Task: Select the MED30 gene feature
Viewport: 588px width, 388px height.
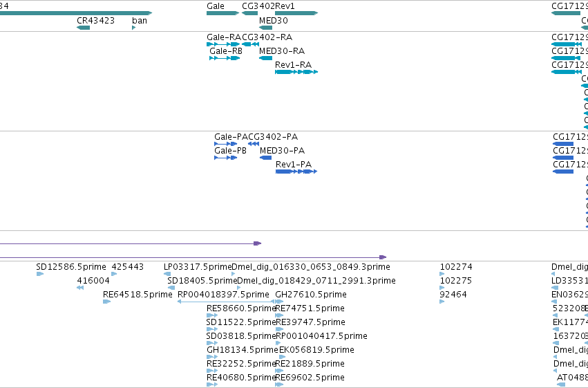Action: pos(265,28)
